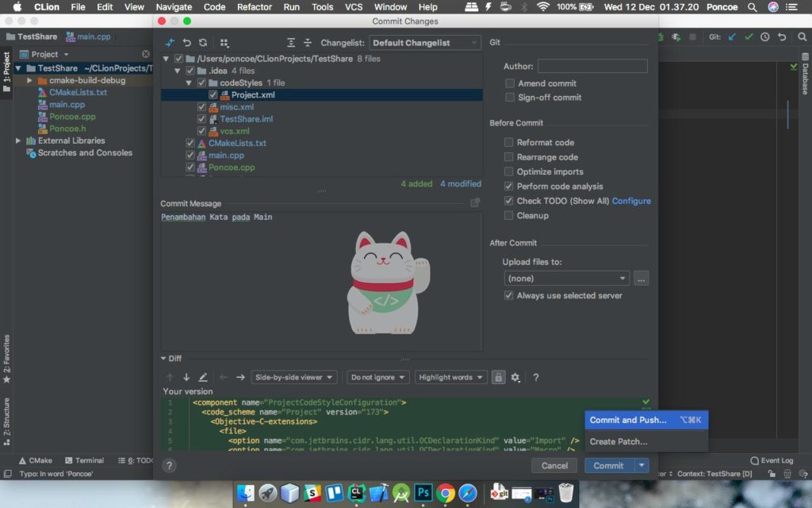This screenshot has height=508, width=812.
Task: Open the Navigate menu
Action: click(x=174, y=6)
